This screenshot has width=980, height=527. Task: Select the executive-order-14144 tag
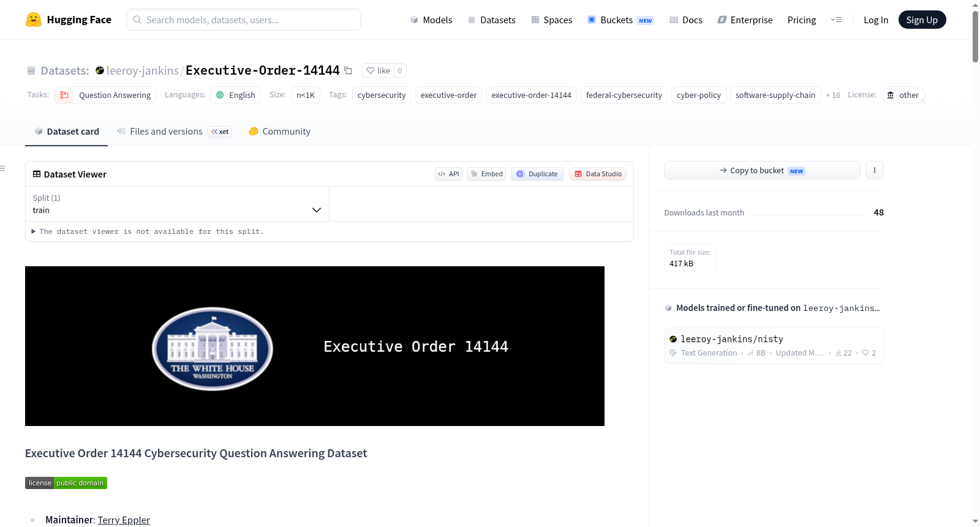coord(531,95)
